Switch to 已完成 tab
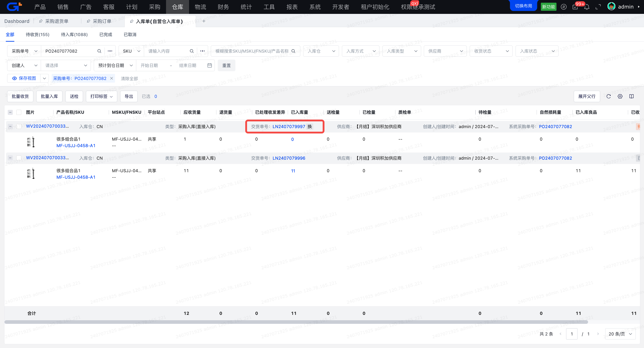The width and height of the screenshot is (644, 348). click(106, 34)
